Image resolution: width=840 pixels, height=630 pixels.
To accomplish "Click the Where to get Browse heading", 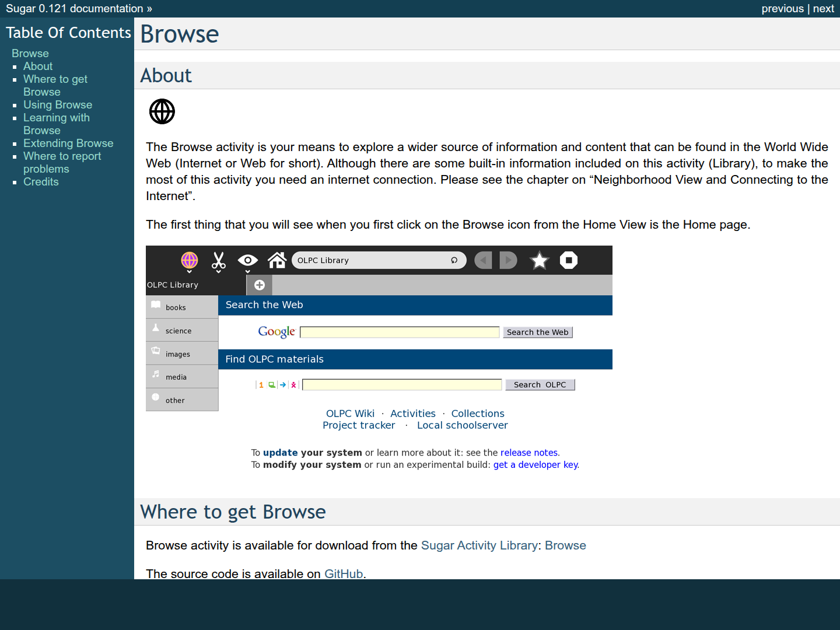I will pos(233,512).
